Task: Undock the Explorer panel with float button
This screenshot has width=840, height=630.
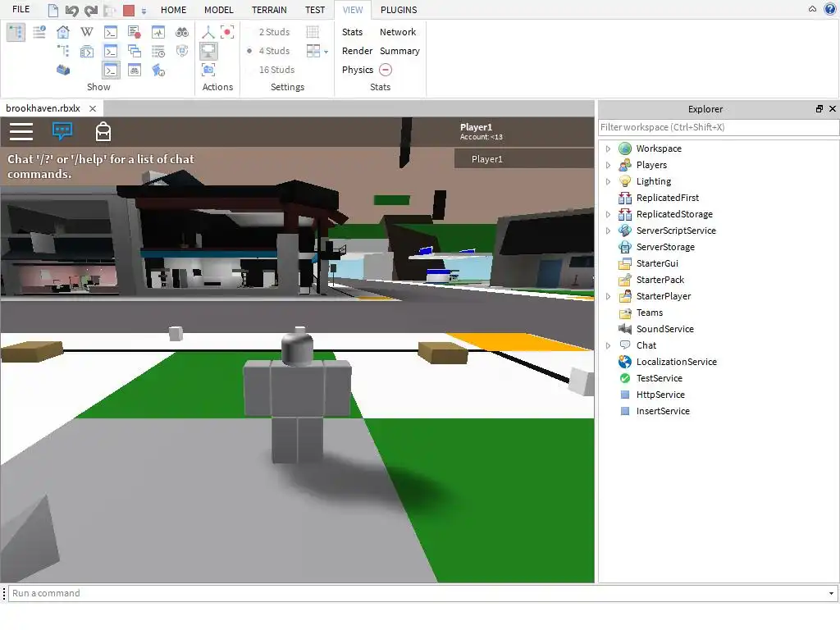Action: 819,109
